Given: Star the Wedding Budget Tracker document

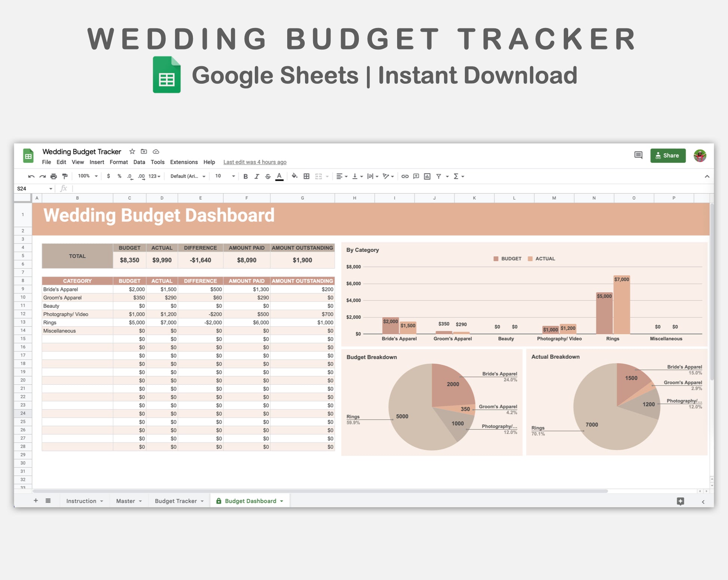Looking at the screenshot, I should click(x=132, y=151).
